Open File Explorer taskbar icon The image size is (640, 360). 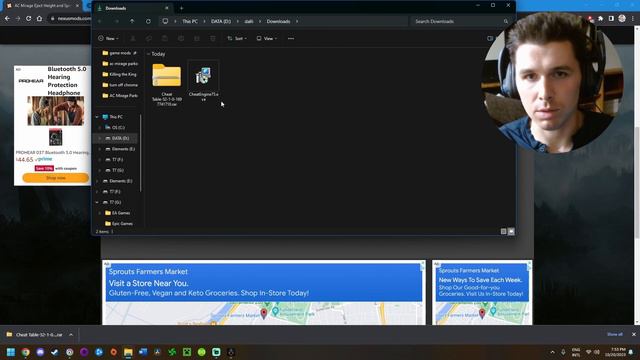pos(128,352)
